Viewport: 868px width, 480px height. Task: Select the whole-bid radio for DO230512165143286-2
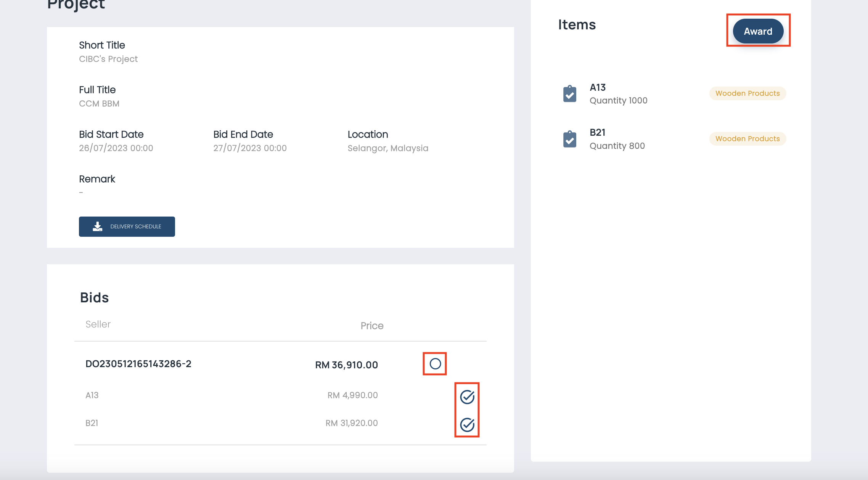click(435, 364)
